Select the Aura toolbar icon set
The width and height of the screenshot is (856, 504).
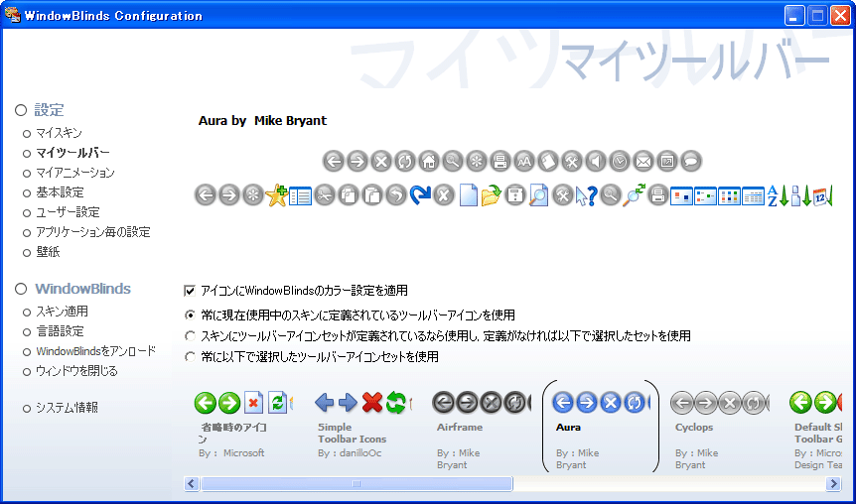coord(601,427)
